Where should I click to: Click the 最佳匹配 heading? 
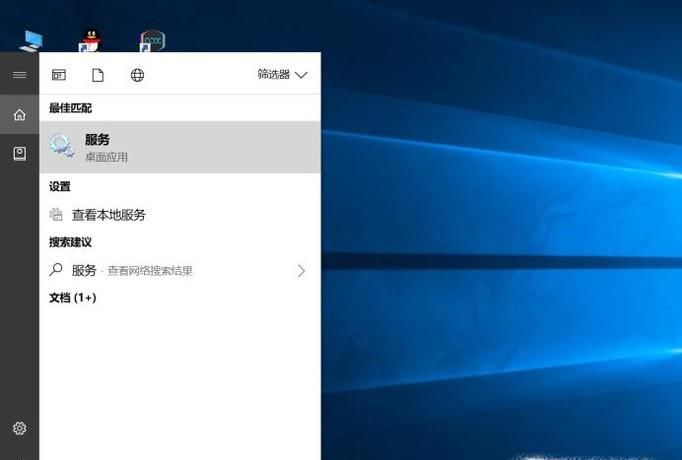(x=70, y=108)
